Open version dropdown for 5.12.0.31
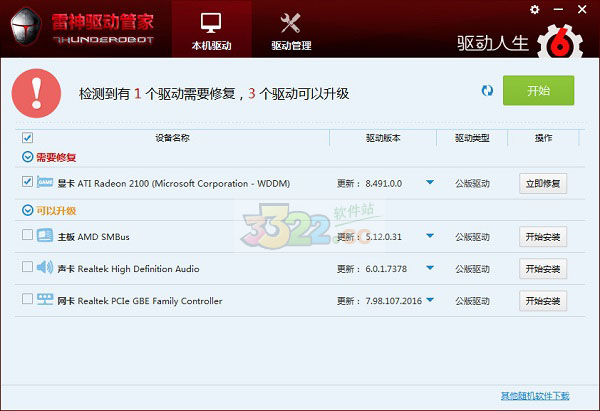 click(430, 236)
